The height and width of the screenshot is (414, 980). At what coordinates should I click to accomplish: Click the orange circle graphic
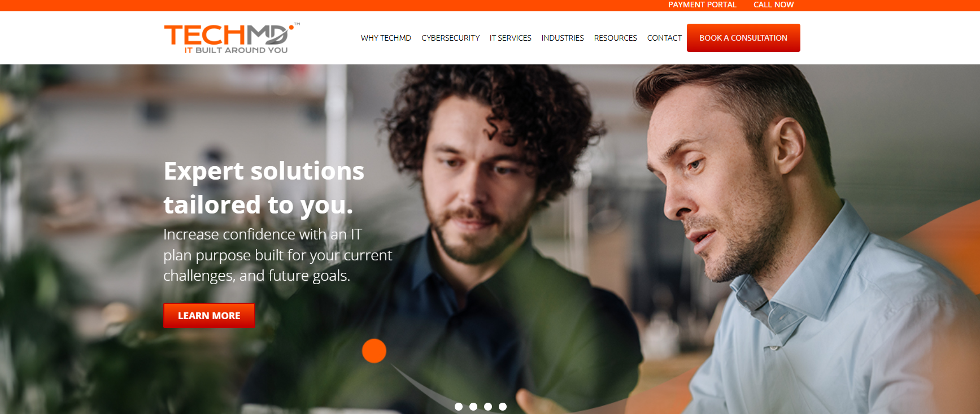point(374,351)
